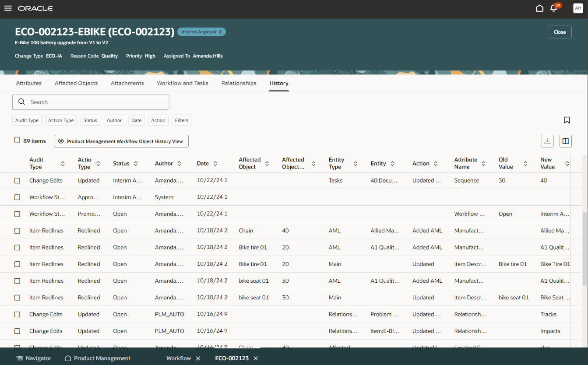Check the PLM_AUTO Tracks row
Image resolution: width=588 pixels, height=365 pixels.
tap(17, 314)
